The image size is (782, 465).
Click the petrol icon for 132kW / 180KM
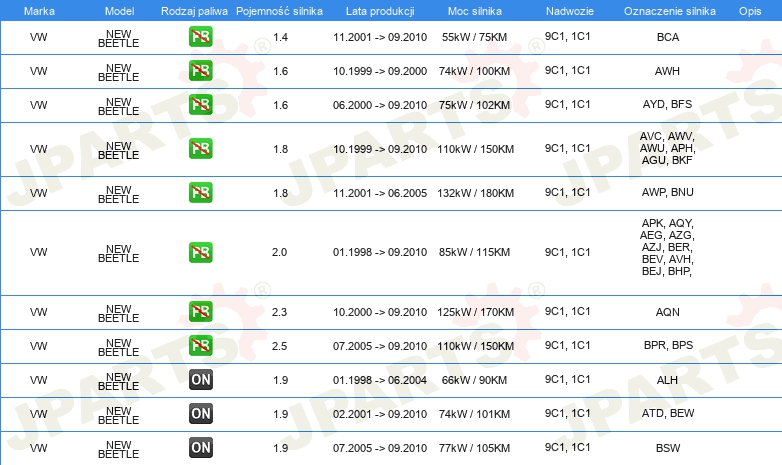click(200, 193)
